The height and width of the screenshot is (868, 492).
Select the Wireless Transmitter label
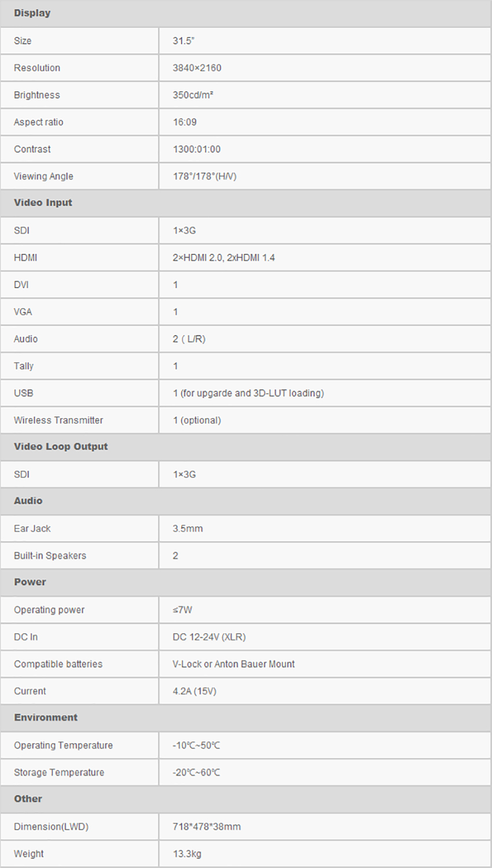coord(58,420)
